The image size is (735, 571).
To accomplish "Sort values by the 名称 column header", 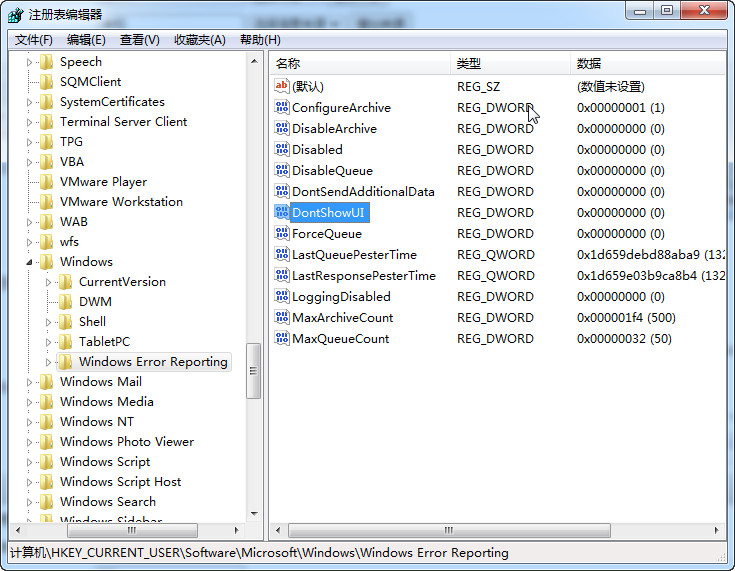I will coord(360,63).
